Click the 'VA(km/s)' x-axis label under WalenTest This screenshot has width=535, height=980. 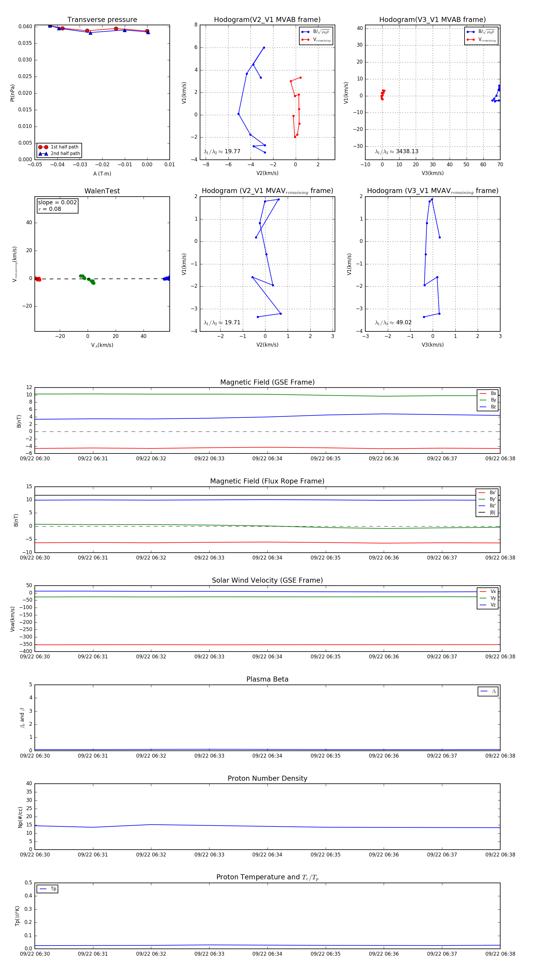102,345
